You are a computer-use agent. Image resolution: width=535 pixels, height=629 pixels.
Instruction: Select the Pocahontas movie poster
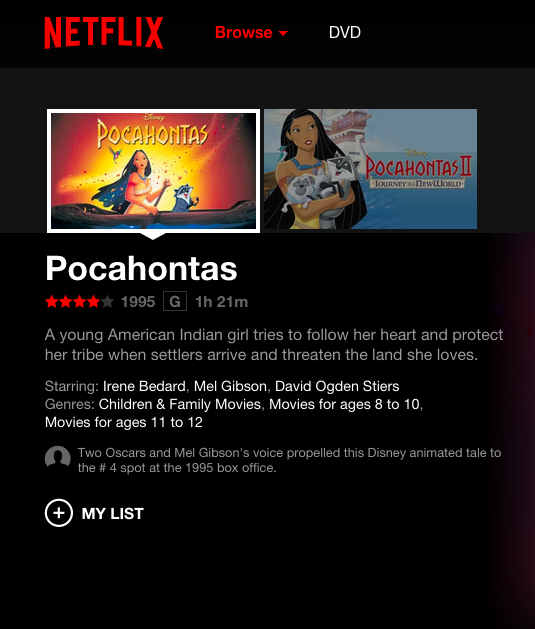click(154, 171)
